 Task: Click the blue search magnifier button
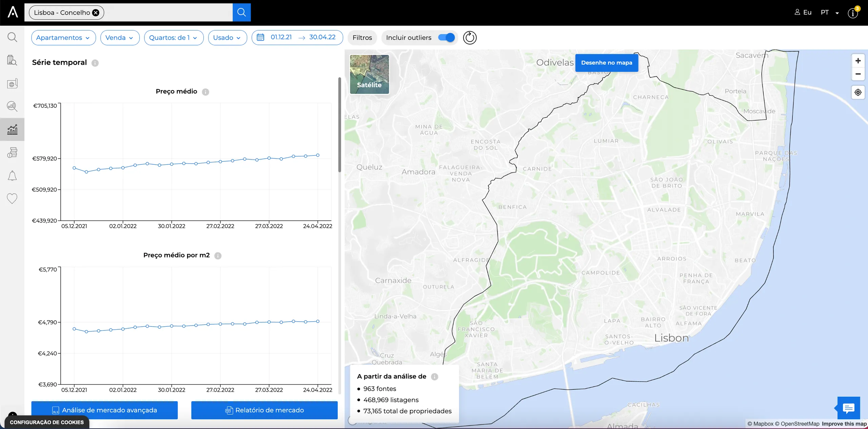point(241,13)
